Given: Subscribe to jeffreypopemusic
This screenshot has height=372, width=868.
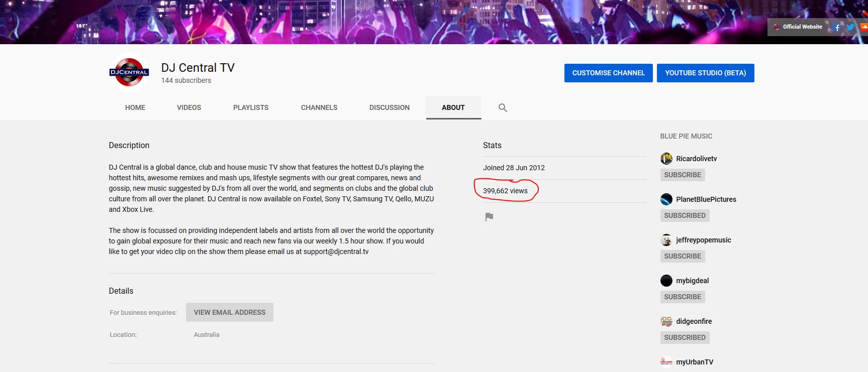Looking at the screenshot, I should [683, 256].
